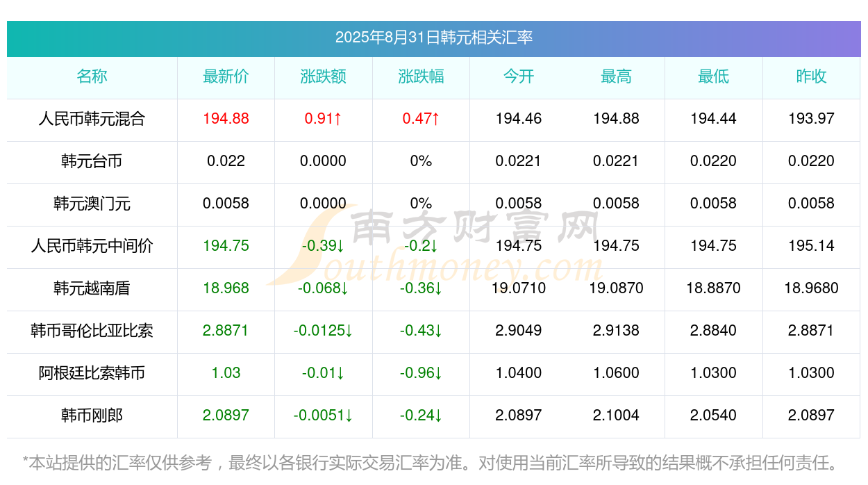This screenshot has width=868, height=485.
Task: Select change amount -0.0125↓
Action: [x=324, y=331]
